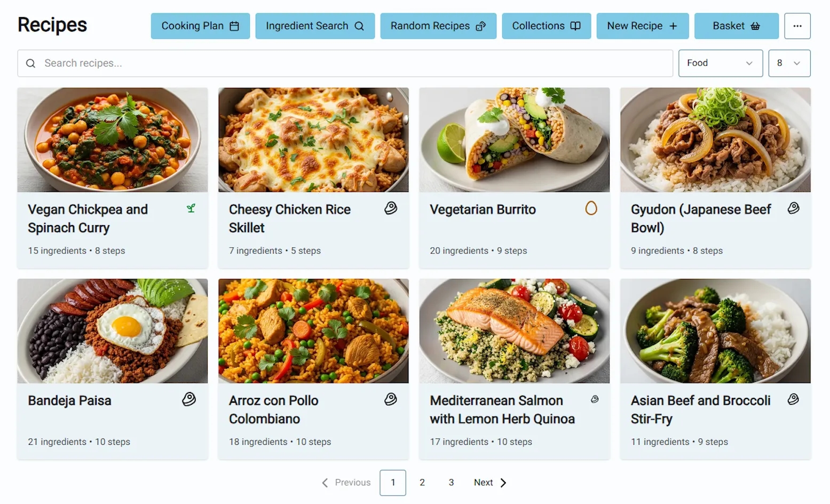Open the three-dots more options menu

click(x=797, y=26)
